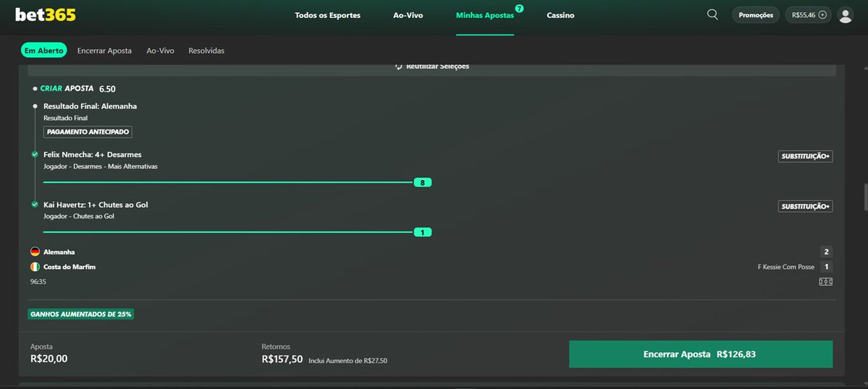
Task: Open Todos os Esportes menu
Action: pyautogui.click(x=328, y=15)
